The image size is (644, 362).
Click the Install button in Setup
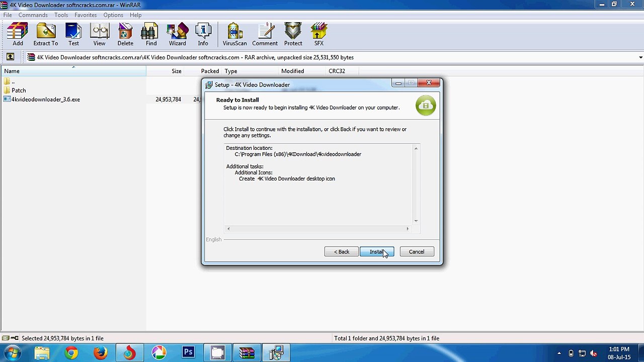[377, 252]
